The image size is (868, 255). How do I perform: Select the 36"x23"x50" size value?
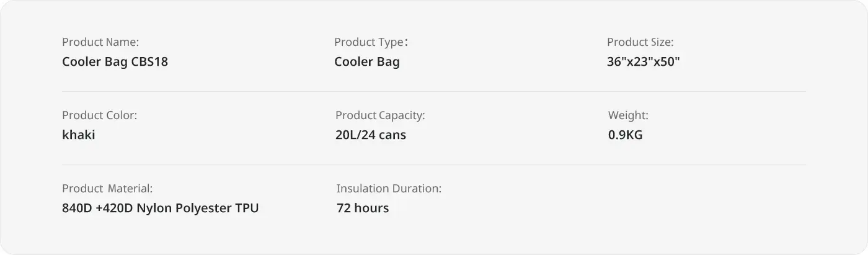pos(644,62)
